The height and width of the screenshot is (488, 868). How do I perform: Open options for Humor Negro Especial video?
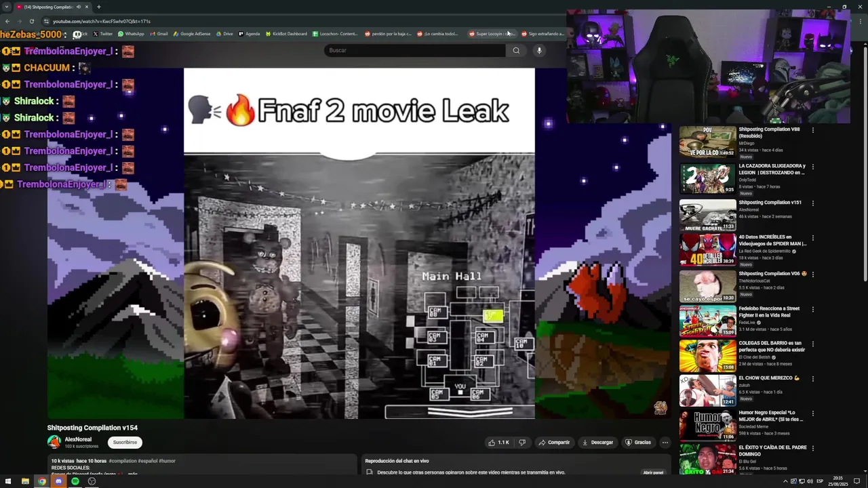pos(813,413)
